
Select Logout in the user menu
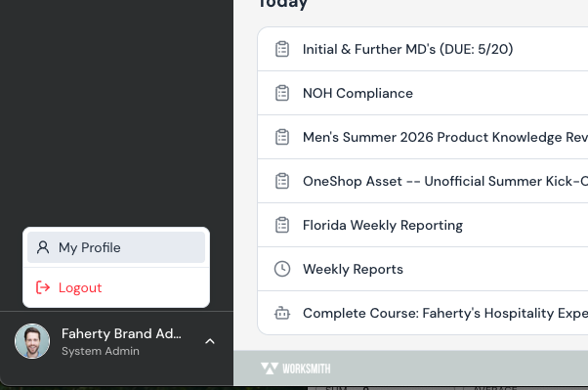(116, 287)
